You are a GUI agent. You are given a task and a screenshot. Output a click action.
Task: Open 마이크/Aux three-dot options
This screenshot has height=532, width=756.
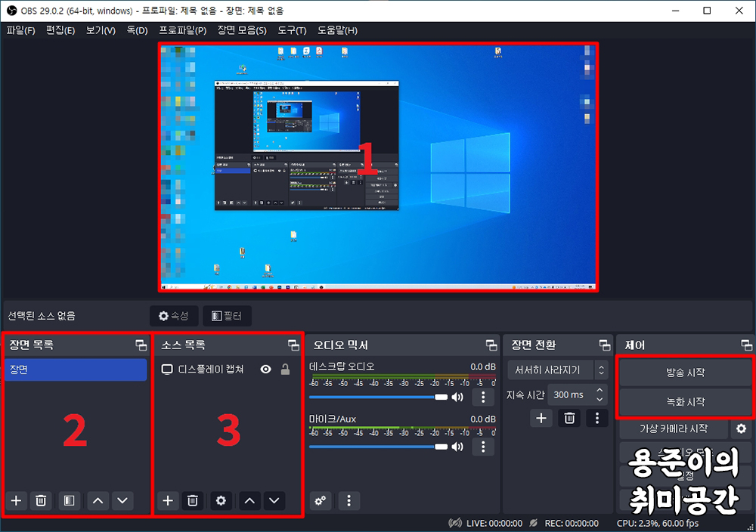(483, 447)
